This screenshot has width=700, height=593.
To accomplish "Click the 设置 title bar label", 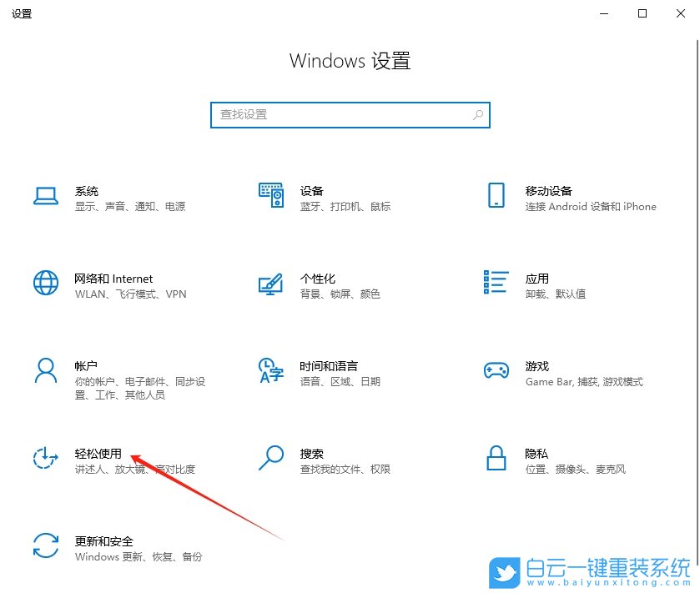I will coord(22,13).
